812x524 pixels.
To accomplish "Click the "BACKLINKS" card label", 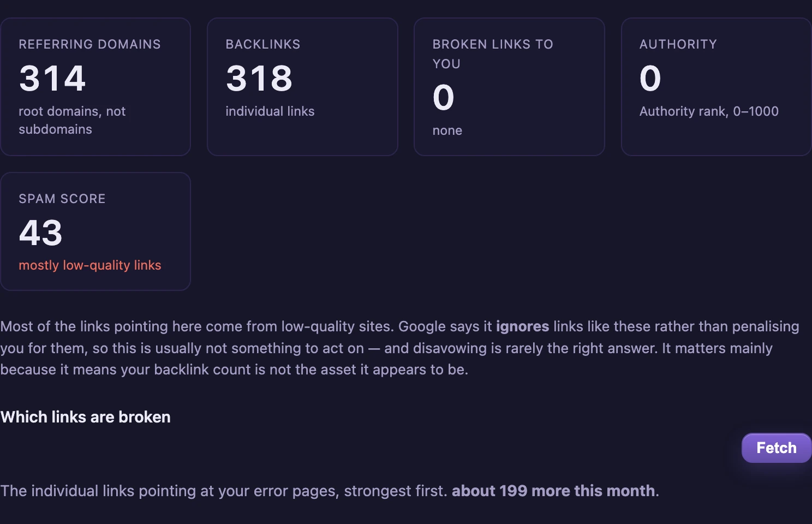I will click(x=263, y=44).
